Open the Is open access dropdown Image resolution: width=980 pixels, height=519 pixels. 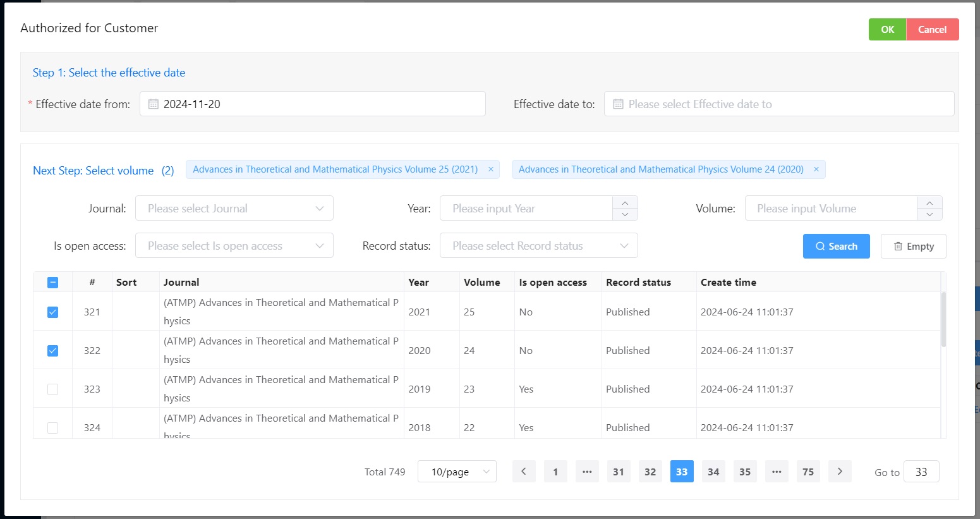(x=234, y=246)
